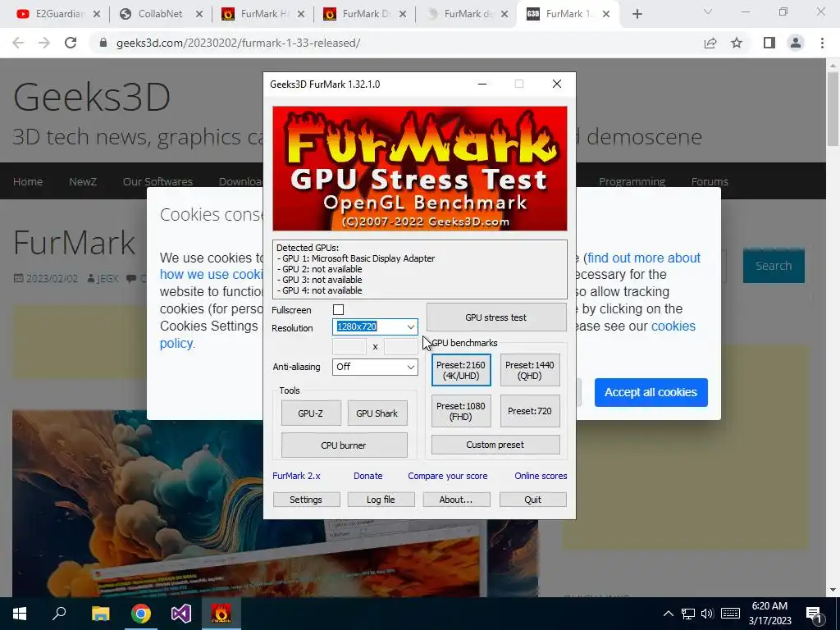This screenshot has width=840, height=630.
Task: Close the CollabNet browser tab
Action: tap(199, 15)
